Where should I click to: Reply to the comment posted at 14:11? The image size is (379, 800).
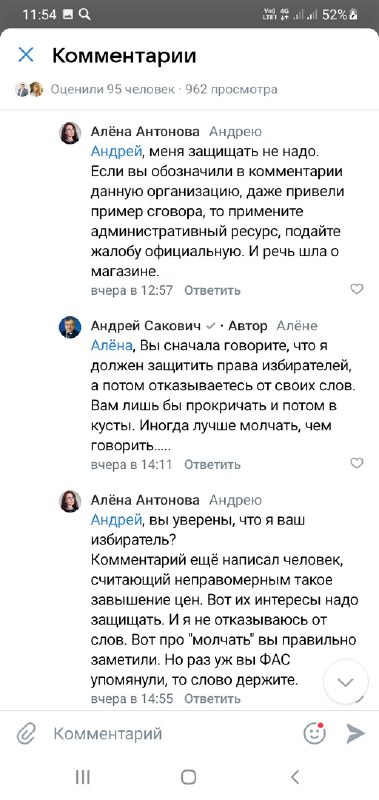[x=212, y=465]
